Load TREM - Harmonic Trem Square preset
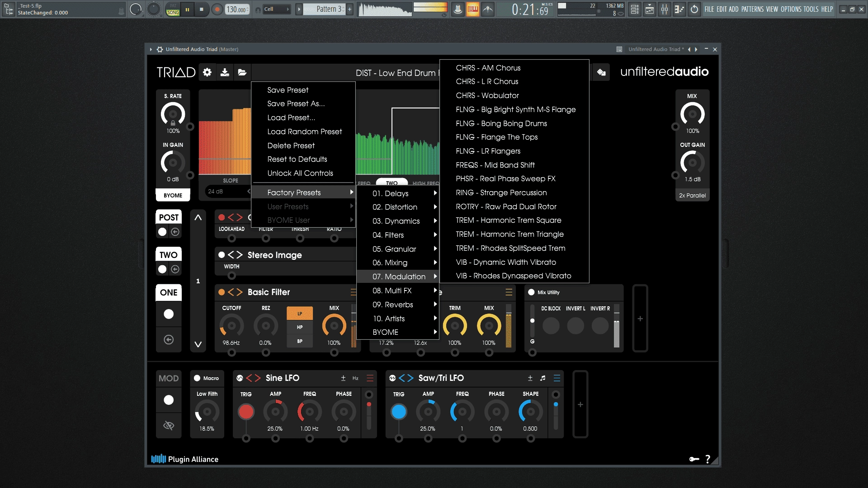Screen dimensions: 868x488 [x=514, y=220]
